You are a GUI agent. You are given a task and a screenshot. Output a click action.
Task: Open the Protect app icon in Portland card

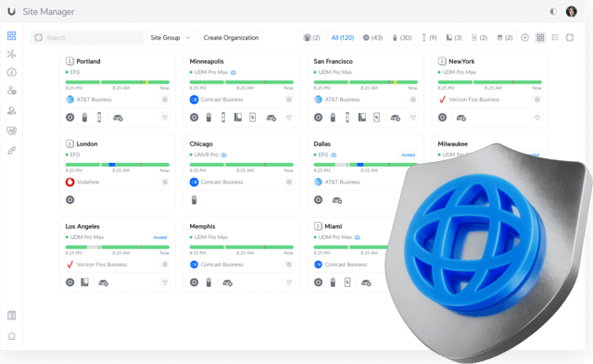click(84, 118)
